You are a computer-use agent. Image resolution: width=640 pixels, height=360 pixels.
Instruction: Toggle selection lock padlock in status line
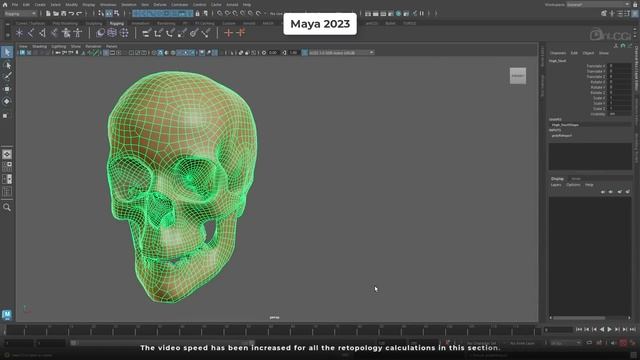(198, 13)
